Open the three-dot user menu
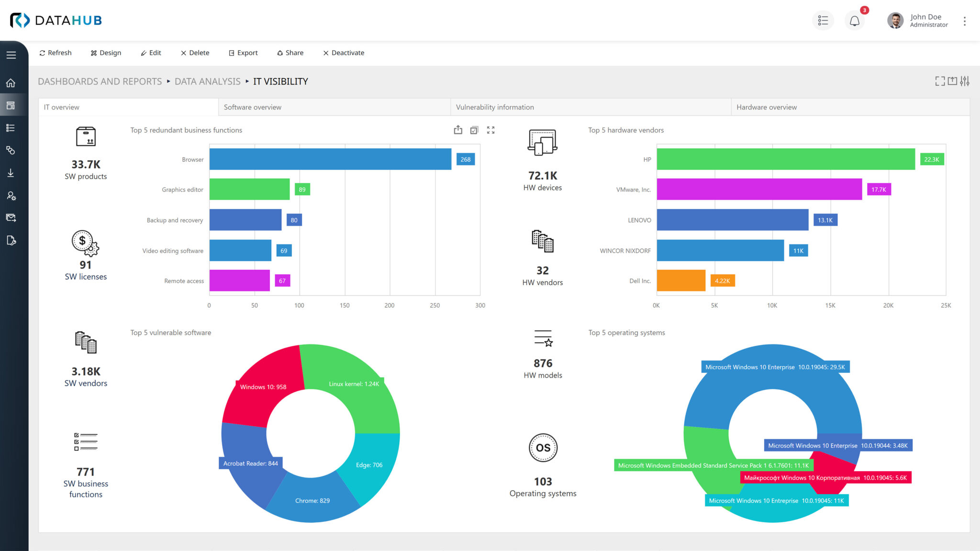This screenshot has width=980, height=551. [x=965, y=21]
